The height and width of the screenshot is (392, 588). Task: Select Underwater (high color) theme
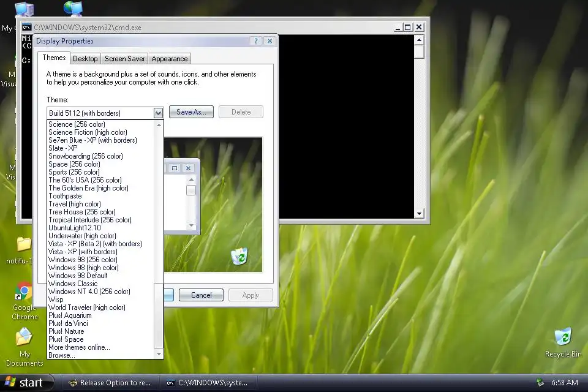point(100,236)
